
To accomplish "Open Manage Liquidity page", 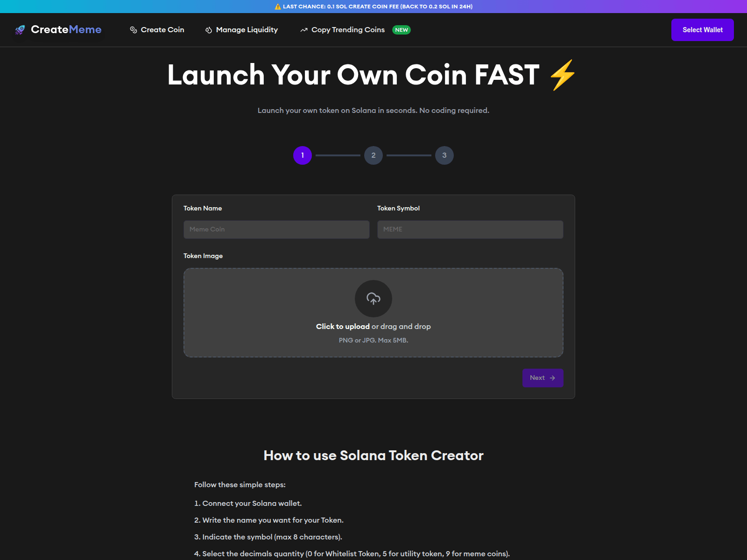I will [247, 30].
